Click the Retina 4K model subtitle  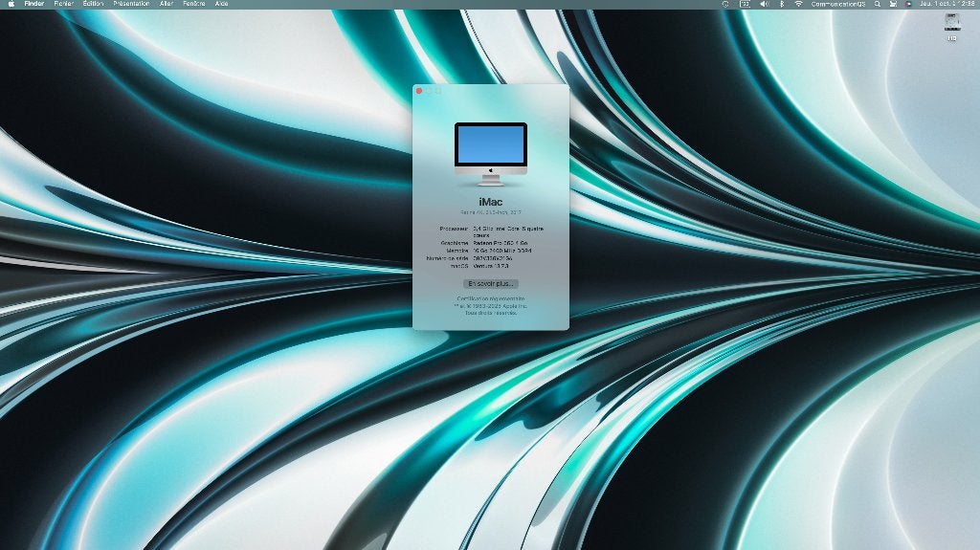coord(491,212)
